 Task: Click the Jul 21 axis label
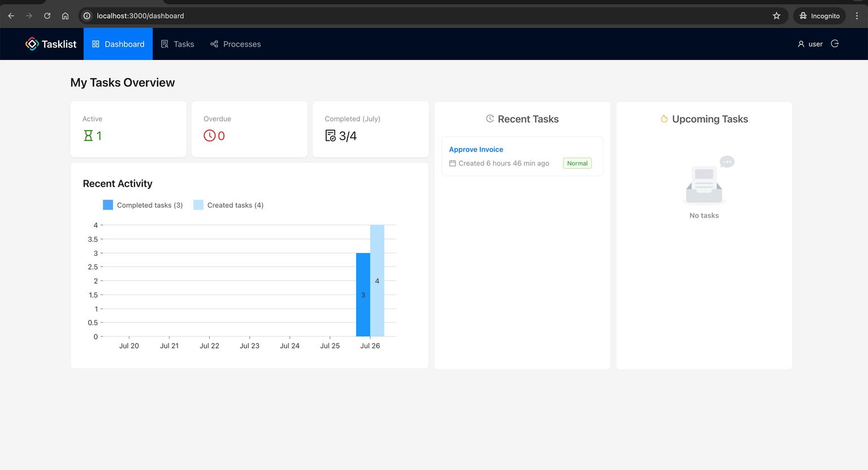click(x=169, y=346)
